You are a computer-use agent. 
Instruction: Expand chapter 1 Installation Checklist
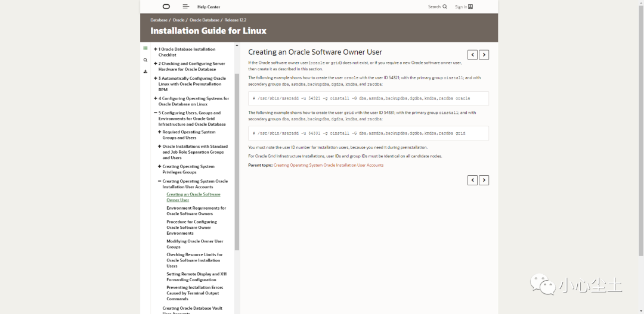(156, 49)
